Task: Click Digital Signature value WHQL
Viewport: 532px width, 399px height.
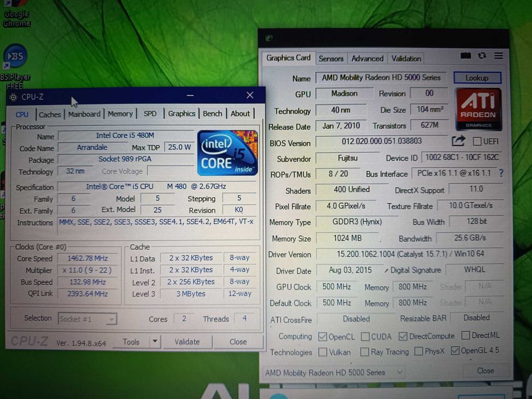Action: [x=474, y=270]
